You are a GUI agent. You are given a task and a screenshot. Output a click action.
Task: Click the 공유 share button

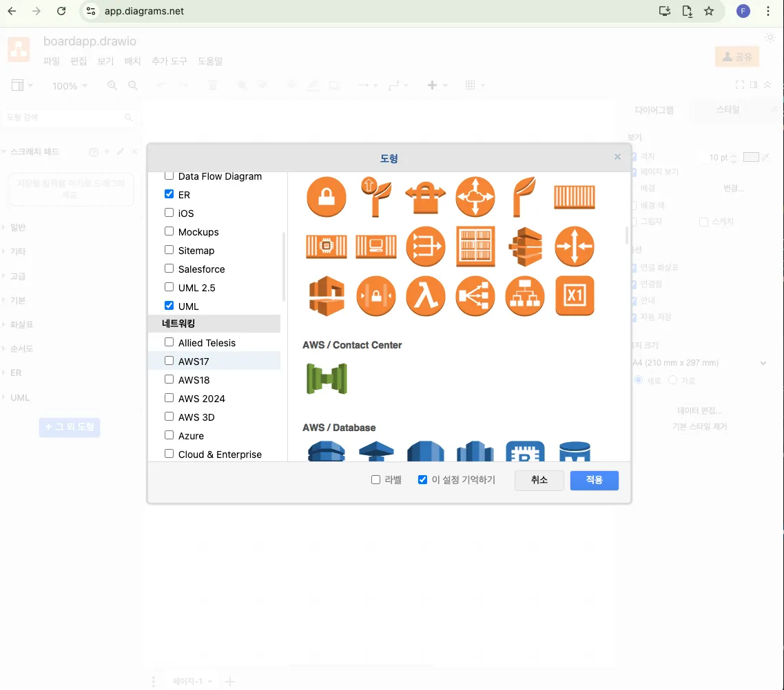point(737,57)
